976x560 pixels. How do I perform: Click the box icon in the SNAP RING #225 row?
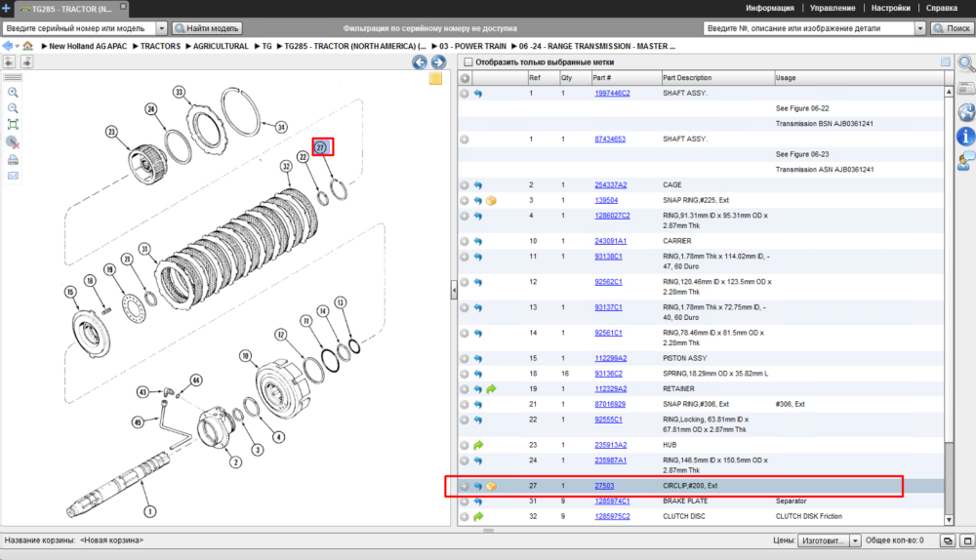tap(491, 201)
